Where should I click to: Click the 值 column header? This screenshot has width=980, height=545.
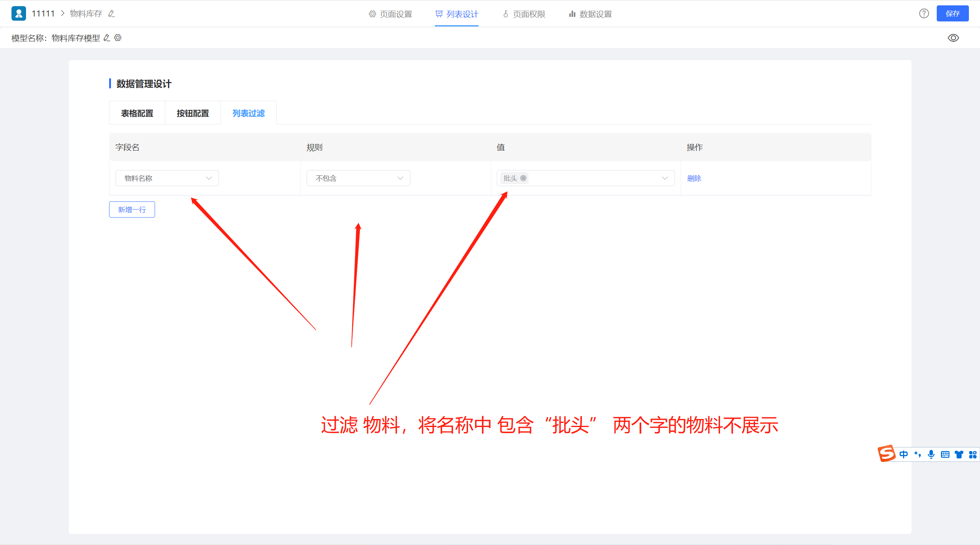pyautogui.click(x=501, y=147)
